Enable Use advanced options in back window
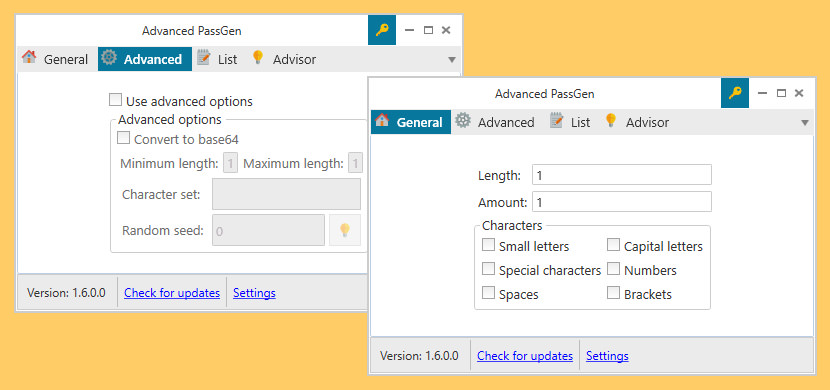Viewport: 830px width, 390px height. click(x=115, y=99)
